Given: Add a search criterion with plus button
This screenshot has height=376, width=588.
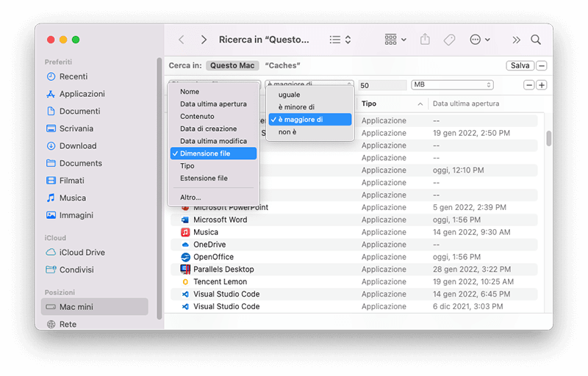Looking at the screenshot, I should click(541, 85).
